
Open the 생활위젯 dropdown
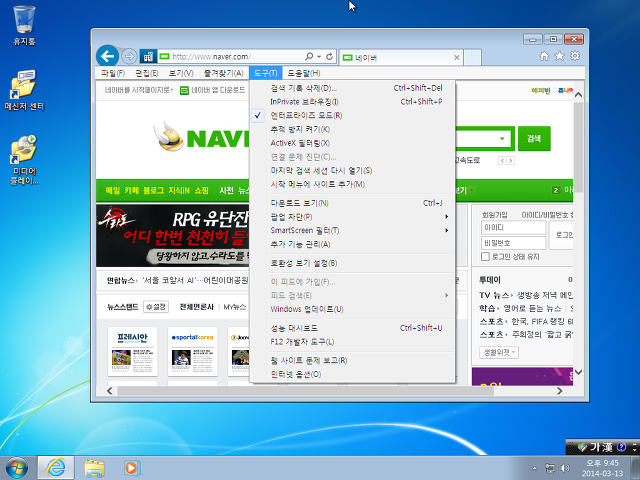tap(499, 352)
